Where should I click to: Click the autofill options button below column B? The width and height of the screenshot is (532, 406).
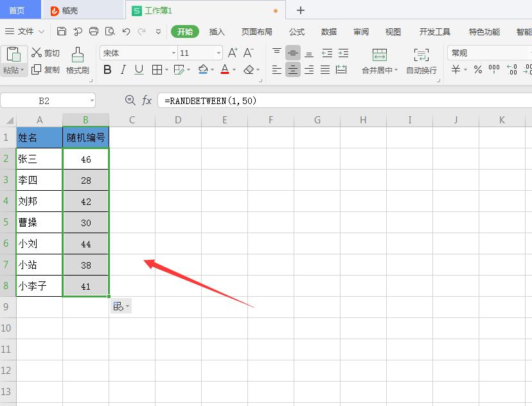pos(121,306)
